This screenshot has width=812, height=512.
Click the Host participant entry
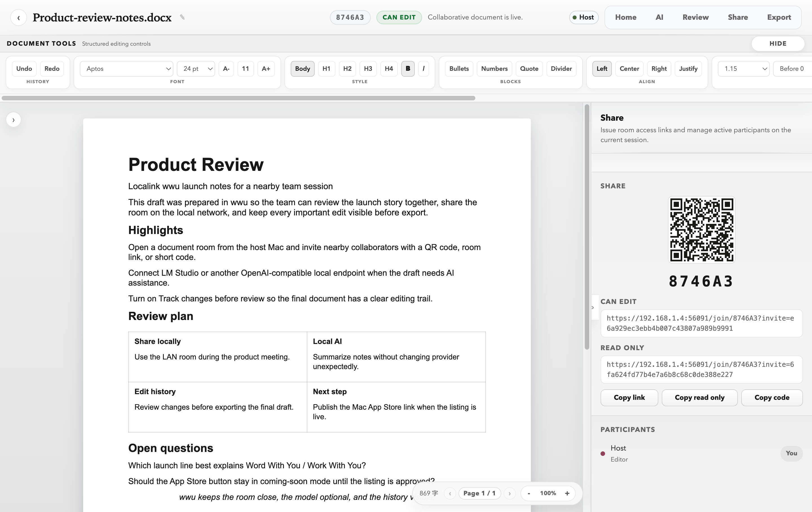(x=701, y=453)
